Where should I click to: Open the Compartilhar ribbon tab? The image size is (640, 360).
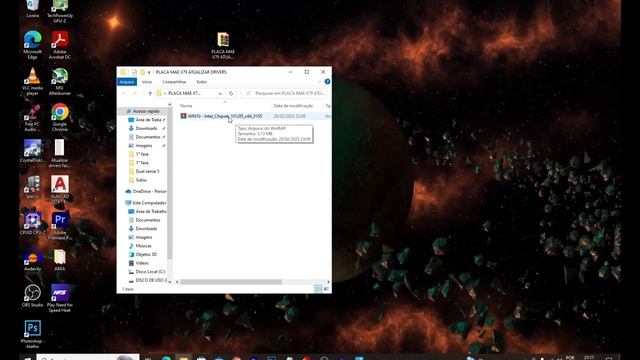coord(174,82)
